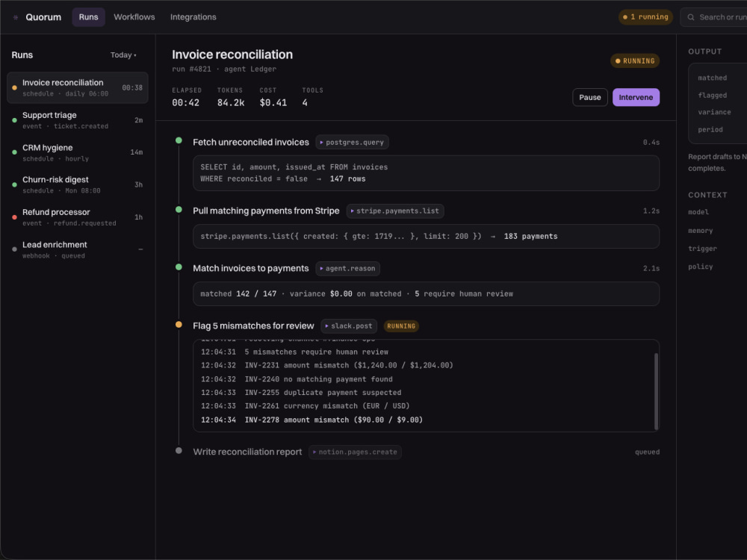Switch to the Runs tab
The image size is (747, 560).
(x=89, y=17)
